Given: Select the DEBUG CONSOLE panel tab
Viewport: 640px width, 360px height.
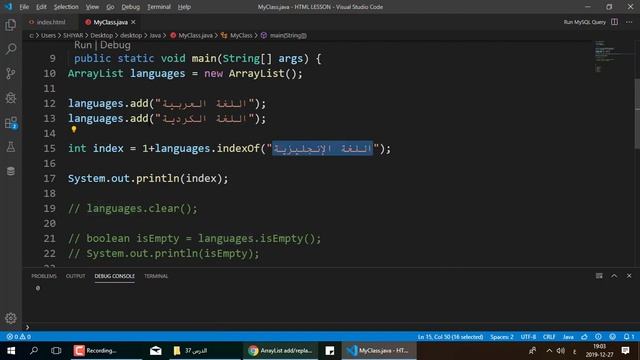Looking at the screenshot, I should [114, 276].
